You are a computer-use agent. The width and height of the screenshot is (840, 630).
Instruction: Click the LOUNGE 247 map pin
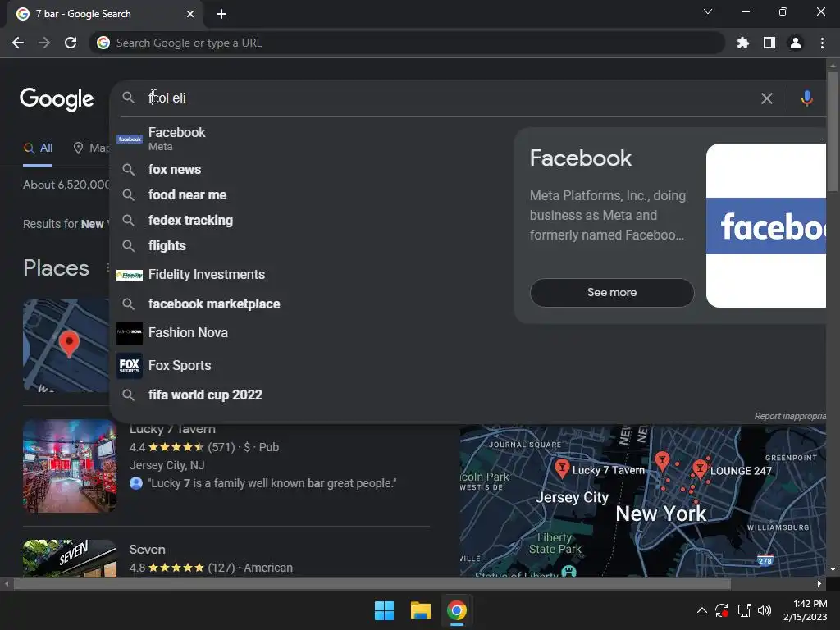coord(700,469)
